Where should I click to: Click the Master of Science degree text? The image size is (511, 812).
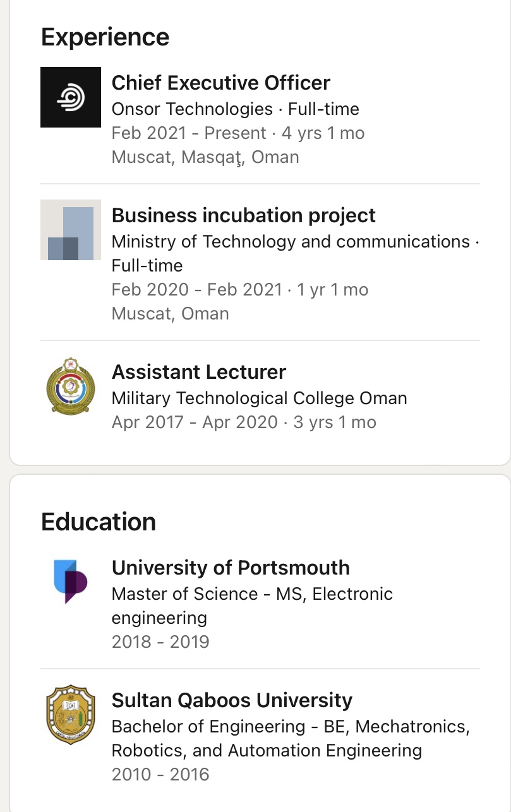(252, 594)
